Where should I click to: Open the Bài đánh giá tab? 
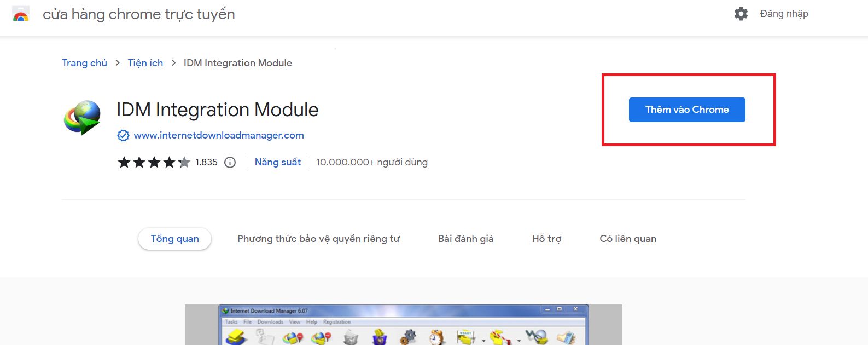pyautogui.click(x=466, y=239)
